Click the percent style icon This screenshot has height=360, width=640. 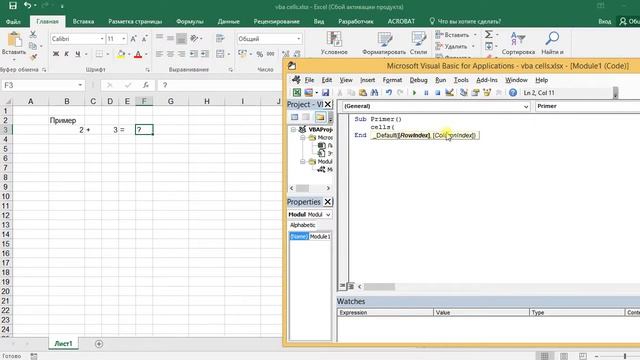pos(259,54)
